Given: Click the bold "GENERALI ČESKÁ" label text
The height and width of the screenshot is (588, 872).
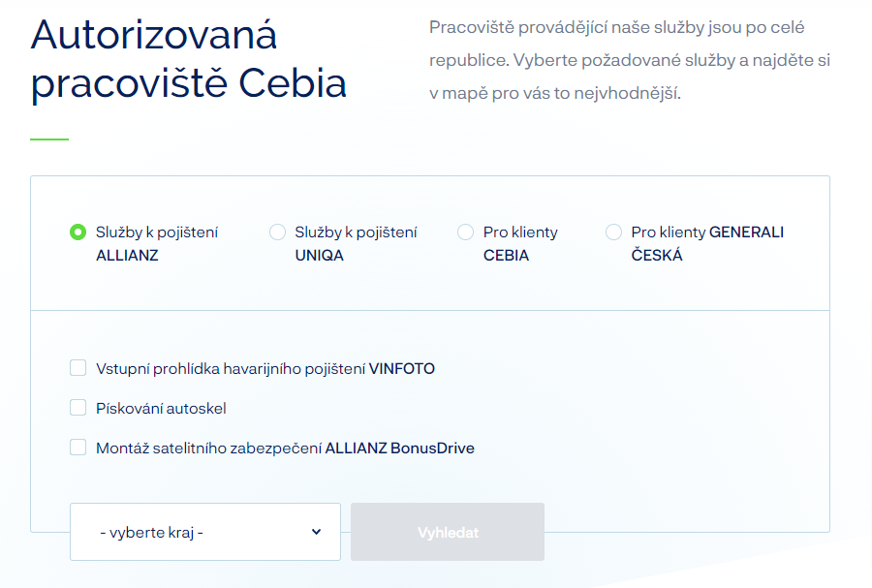Looking at the screenshot, I should click(x=746, y=232).
